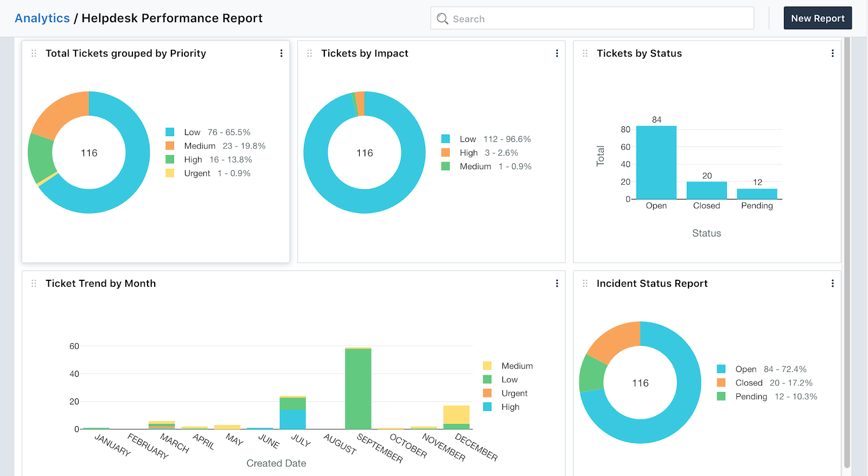The width and height of the screenshot is (868, 476).
Task: Go to Analytics breadcrumb link
Action: pos(42,18)
